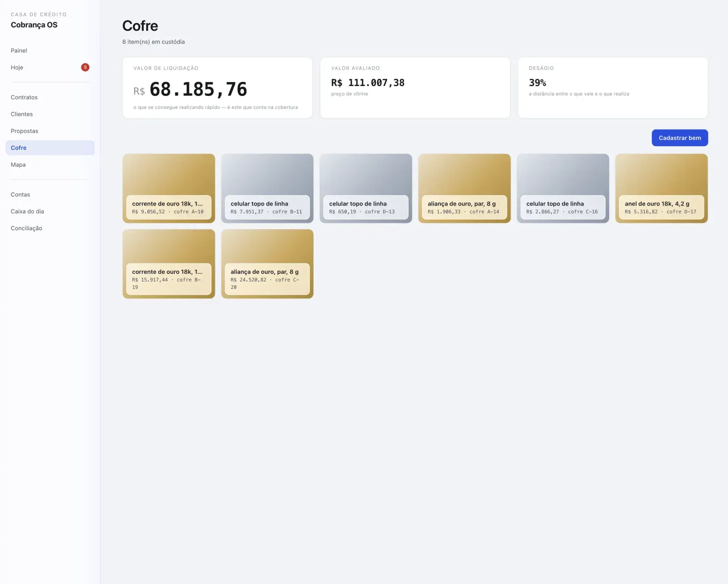Open Contratos in the sidebar
The image size is (728, 584).
click(50, 97)
